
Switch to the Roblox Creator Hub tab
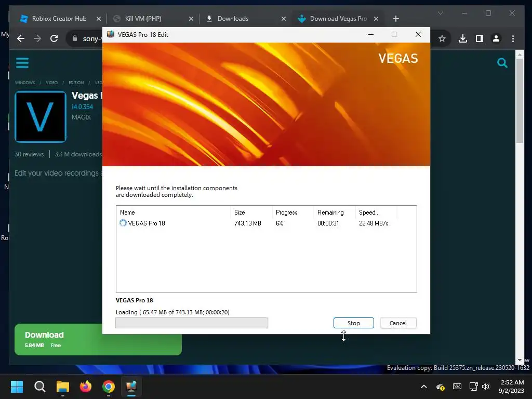[x=59, y=19]
